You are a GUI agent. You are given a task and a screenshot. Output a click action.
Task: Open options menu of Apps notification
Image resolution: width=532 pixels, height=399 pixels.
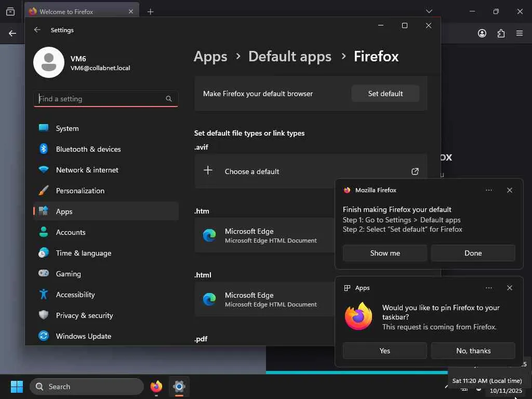point(488,288)
